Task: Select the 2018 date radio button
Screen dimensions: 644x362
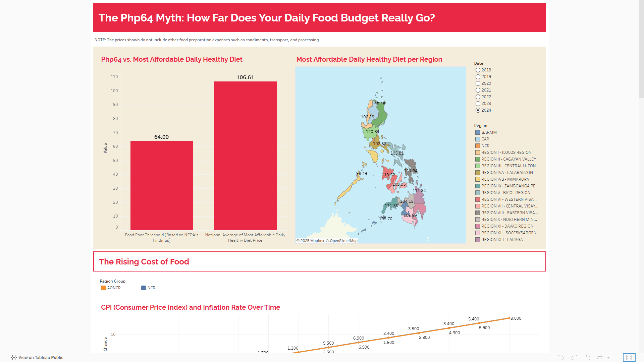Action: point(478,70)
